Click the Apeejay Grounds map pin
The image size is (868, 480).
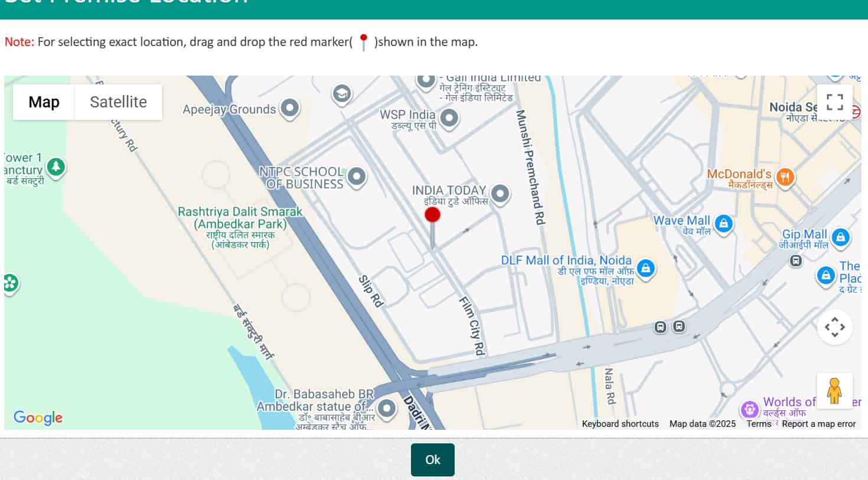(x=289, y=109)
